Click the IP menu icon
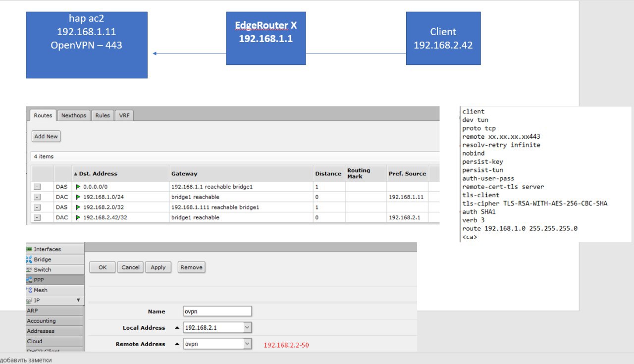 [29, 300]
